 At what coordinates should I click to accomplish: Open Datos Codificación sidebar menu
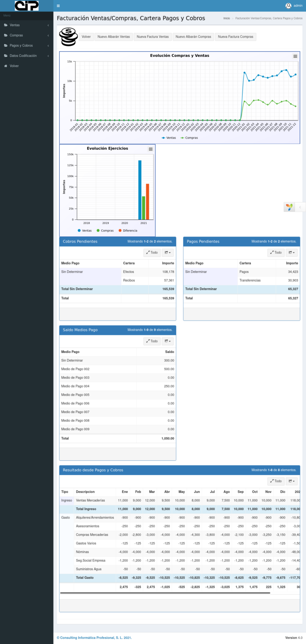click(x=26, y=56)
